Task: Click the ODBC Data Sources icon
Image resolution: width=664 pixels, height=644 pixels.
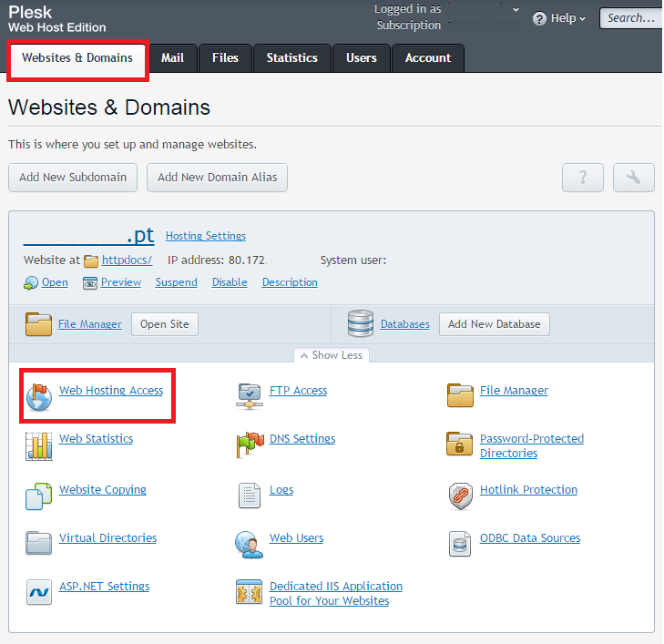Action: point(460,544)
